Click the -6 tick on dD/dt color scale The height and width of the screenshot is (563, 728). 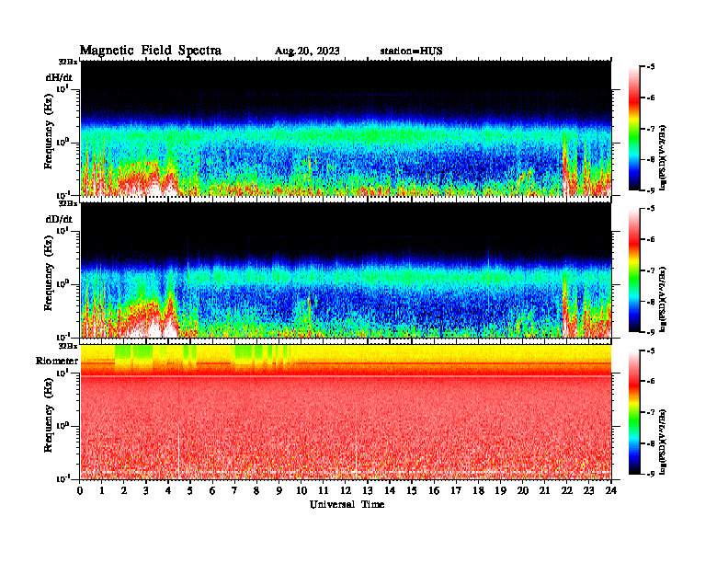(651, 239)
